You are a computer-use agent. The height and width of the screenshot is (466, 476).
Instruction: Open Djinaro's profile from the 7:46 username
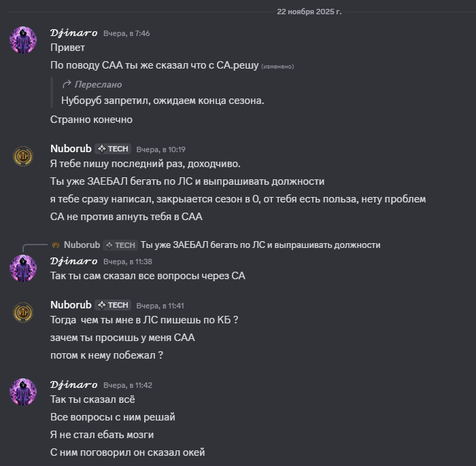(x=73, y=33)
